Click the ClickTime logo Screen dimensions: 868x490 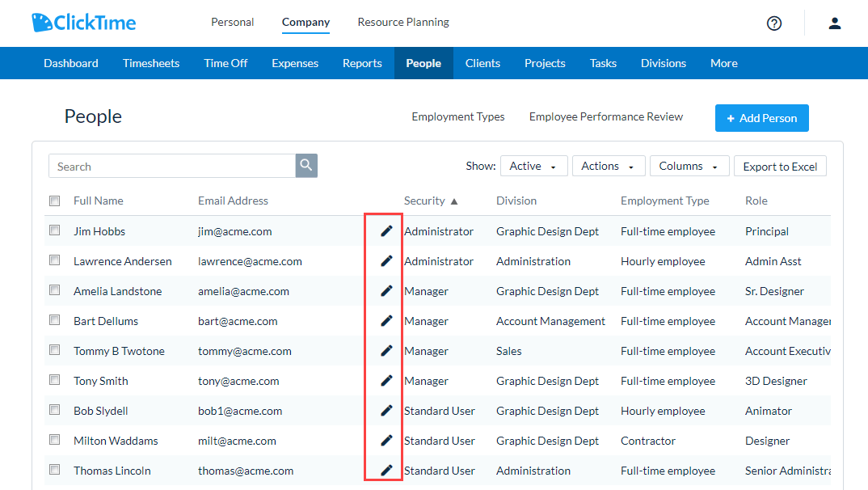click(x=83, y=23)
